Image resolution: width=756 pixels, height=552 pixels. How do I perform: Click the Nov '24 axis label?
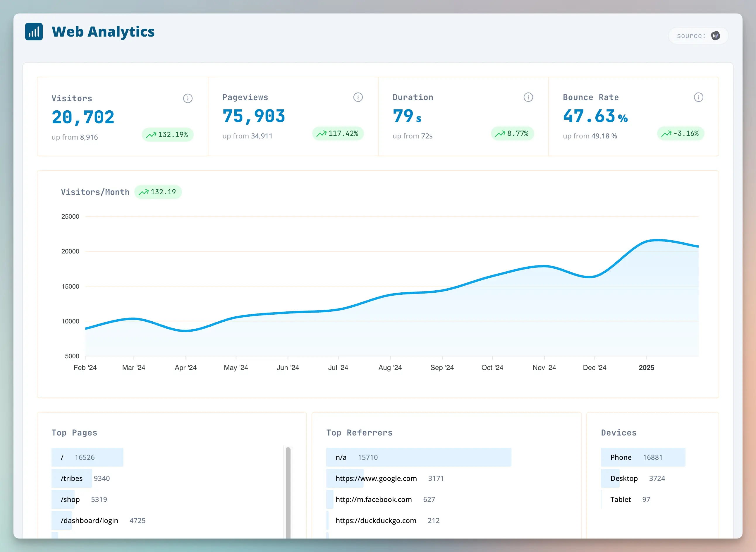(x=544, y=368)
